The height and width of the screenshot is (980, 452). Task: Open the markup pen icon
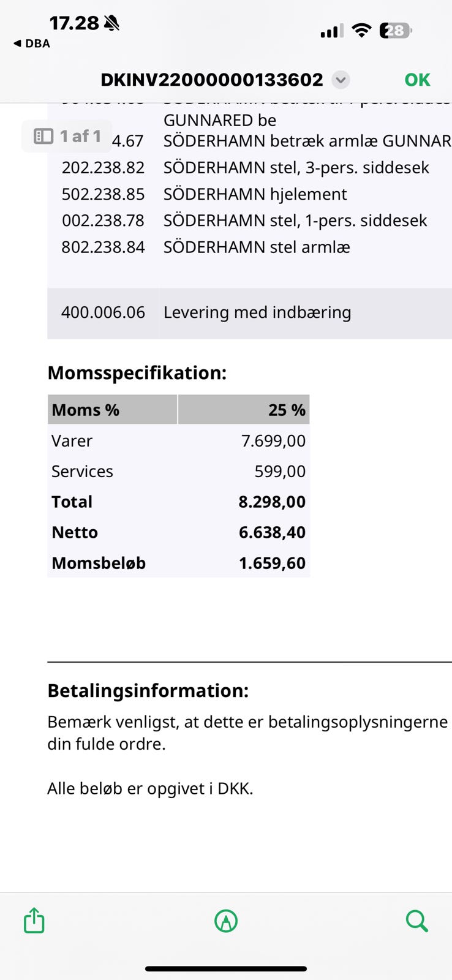click(x=226, y=921)
